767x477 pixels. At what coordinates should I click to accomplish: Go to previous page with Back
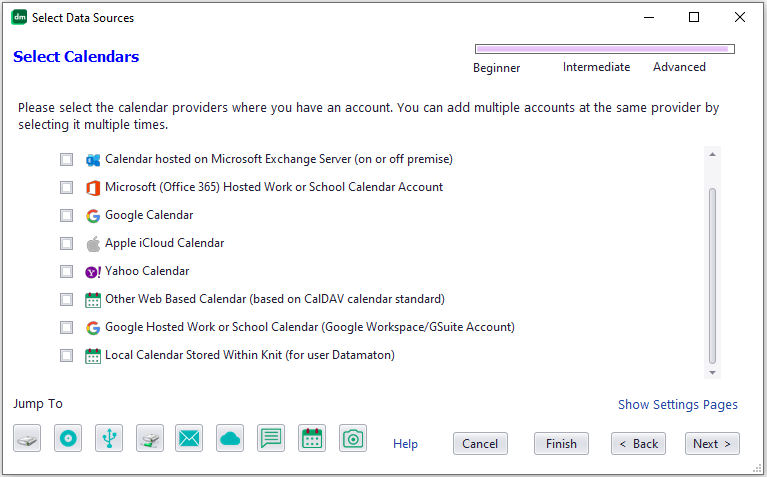click(638, 444)
